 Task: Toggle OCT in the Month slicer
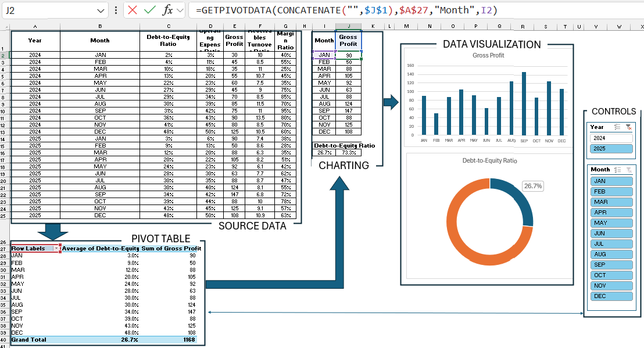611,274
